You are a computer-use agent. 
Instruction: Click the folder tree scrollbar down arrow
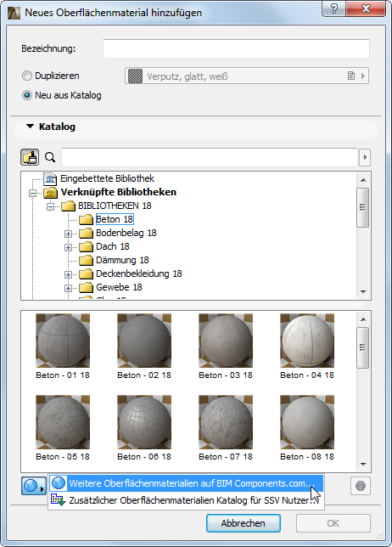(x=363, y=292)
